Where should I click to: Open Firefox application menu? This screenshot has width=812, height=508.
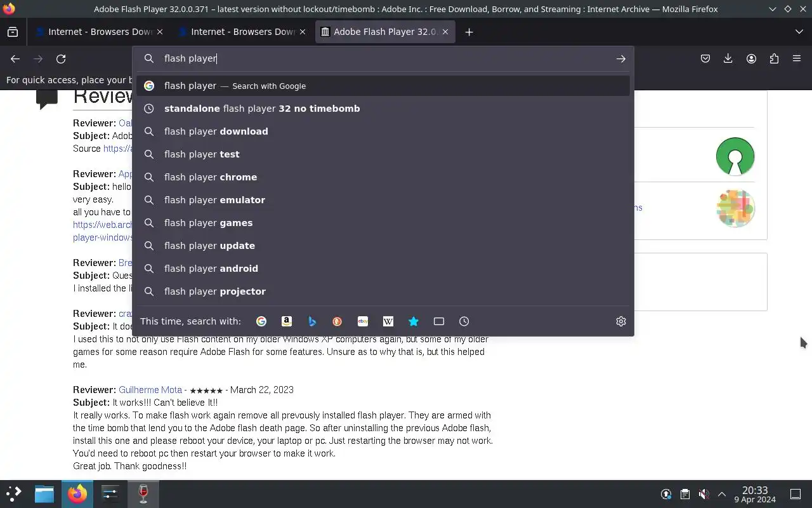[797, 58]
